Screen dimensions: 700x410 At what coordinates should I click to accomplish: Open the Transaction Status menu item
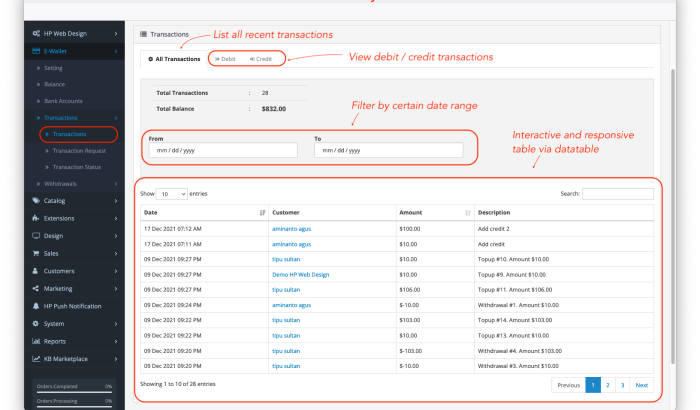pyautogui.click(x=77, y=167)
